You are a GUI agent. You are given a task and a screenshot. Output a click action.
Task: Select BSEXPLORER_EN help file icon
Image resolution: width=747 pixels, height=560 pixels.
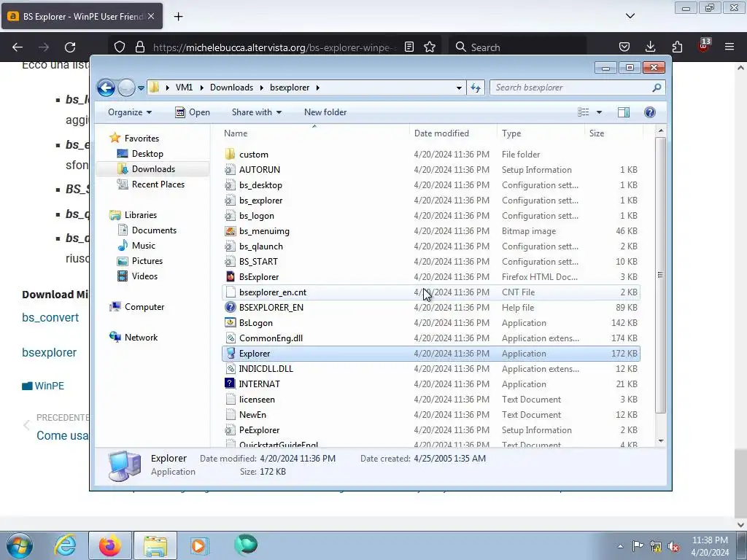[x=230, y=308]
